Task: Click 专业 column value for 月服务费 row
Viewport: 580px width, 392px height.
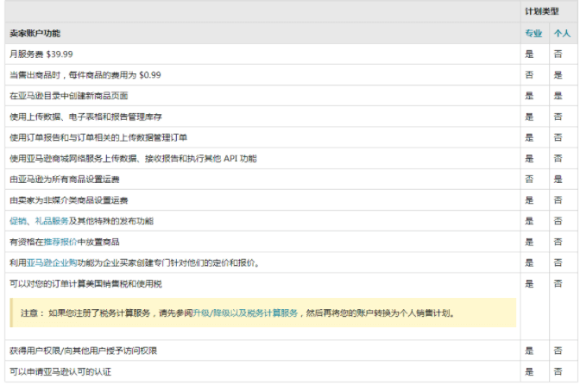Action: (x=529, y=54)
